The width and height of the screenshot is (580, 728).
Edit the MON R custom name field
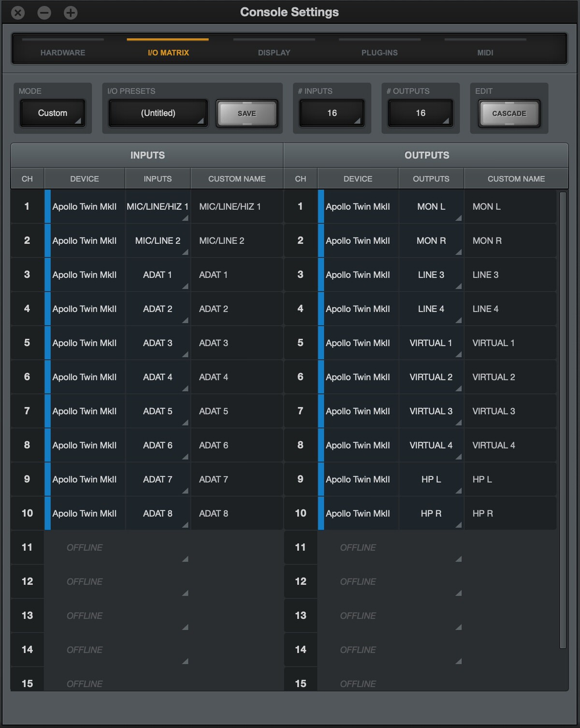point(510,240)
